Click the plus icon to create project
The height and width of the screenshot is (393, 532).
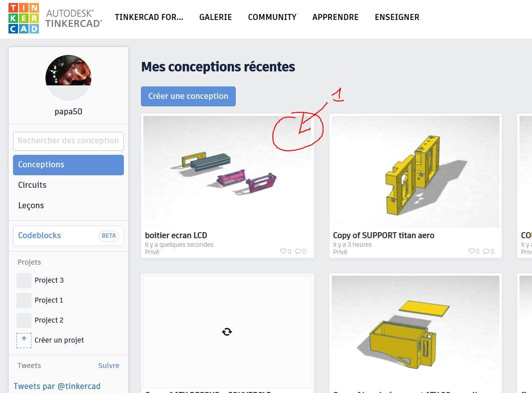point(24,340)
